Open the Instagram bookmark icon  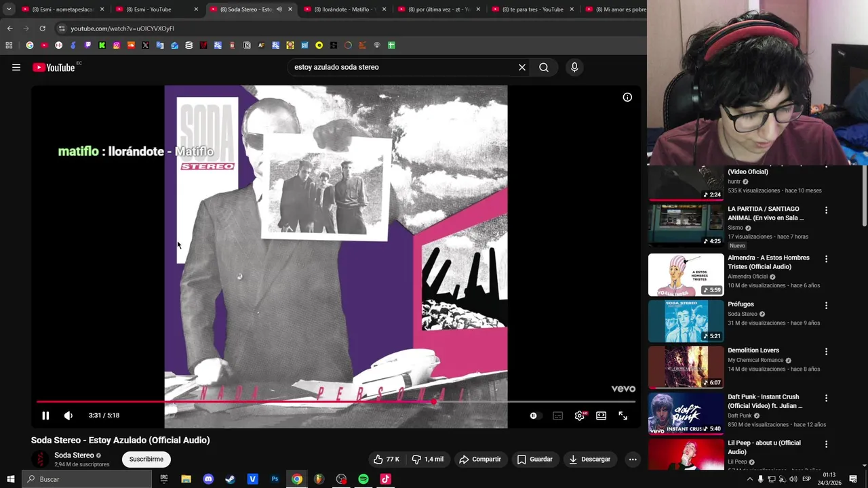click(x=117, y=45)
